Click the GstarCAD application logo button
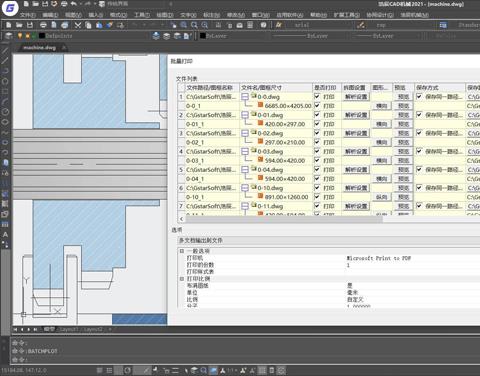480x376 pixels. click(x=10, y=8)
